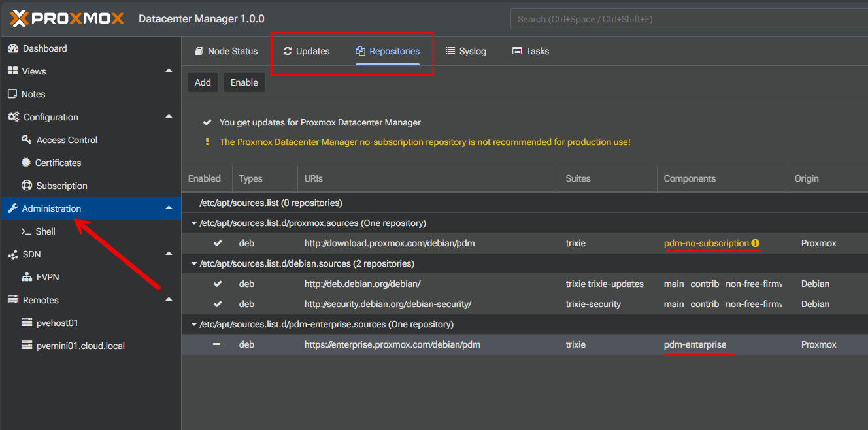Click the Add repository button
Viewport: 868px width, 430px height.
203,82
